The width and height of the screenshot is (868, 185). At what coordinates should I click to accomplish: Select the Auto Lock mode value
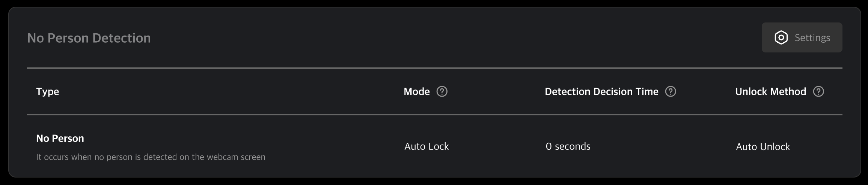pos(426,146)
